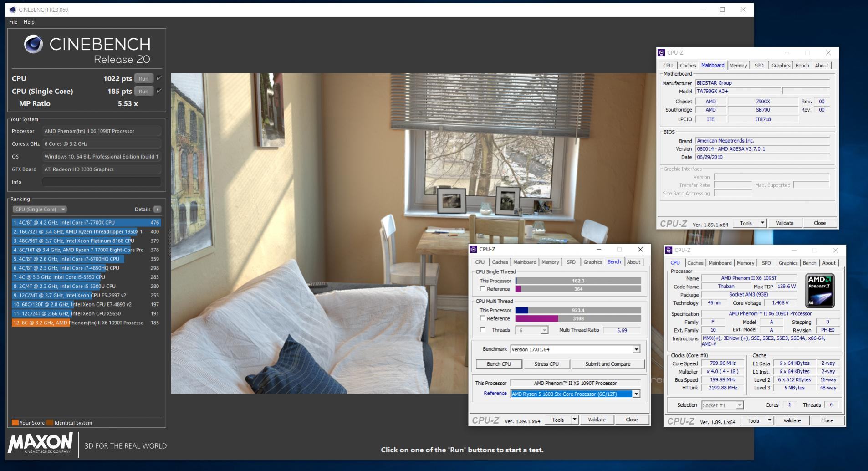
Task: Click the CPU-Z Mainboard window title icon
Action: coord(661,53)
